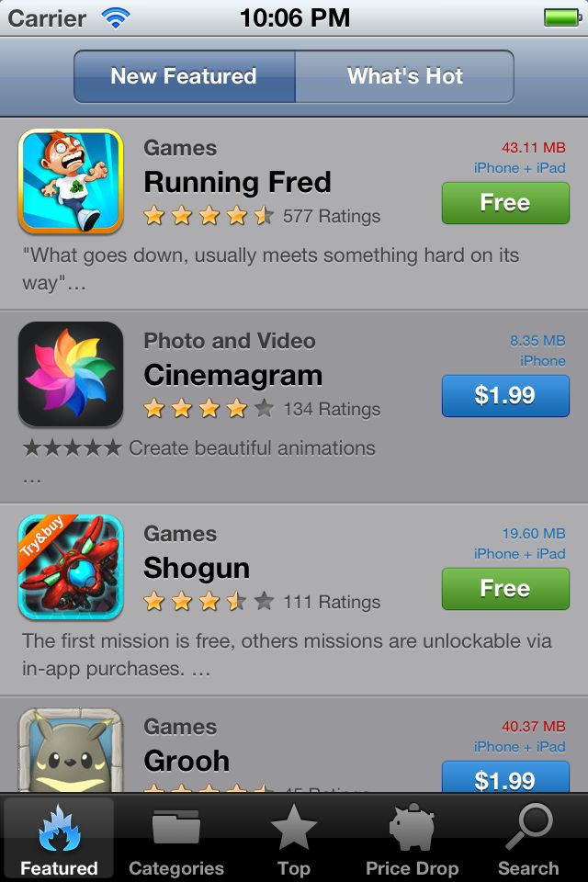The height and width of the screenshot is (882, 588).
Task: Switch to the What's Hot segment
Action: (x=404, y=76)
